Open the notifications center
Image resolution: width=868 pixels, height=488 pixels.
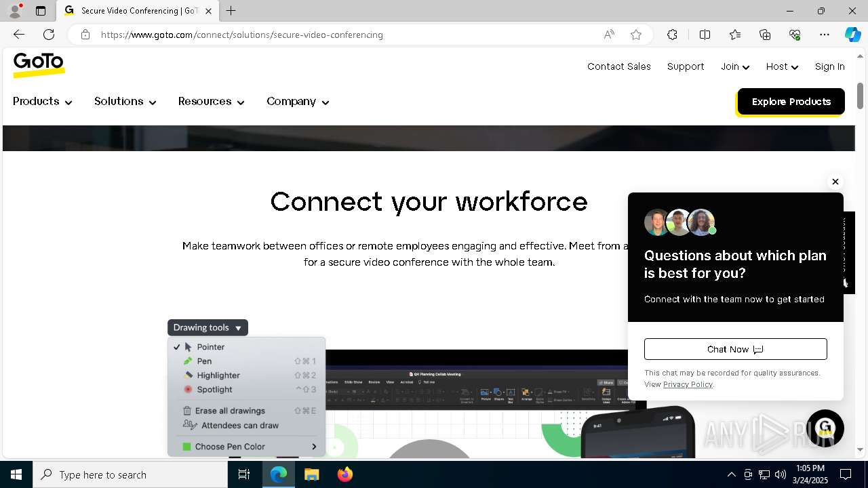[x=846, y=474]
